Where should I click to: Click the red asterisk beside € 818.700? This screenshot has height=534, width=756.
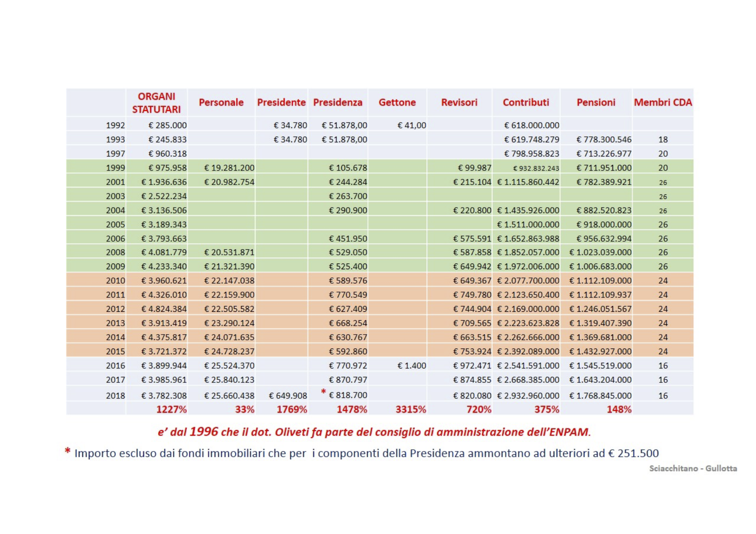(323, 391)
